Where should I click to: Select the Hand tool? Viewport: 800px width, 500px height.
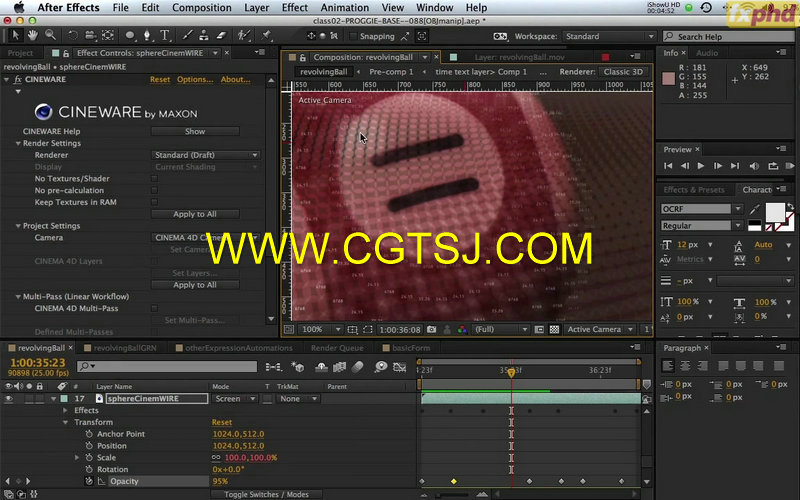33,35
